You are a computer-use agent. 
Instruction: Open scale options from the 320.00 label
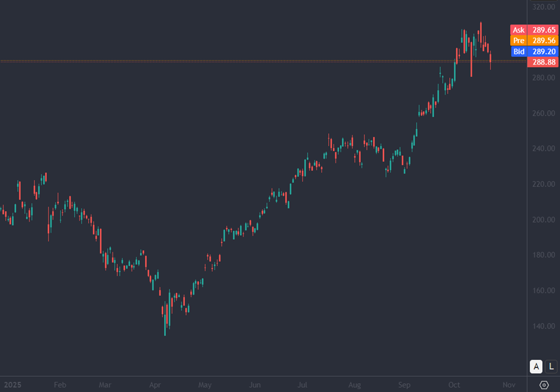coord(543,7)
